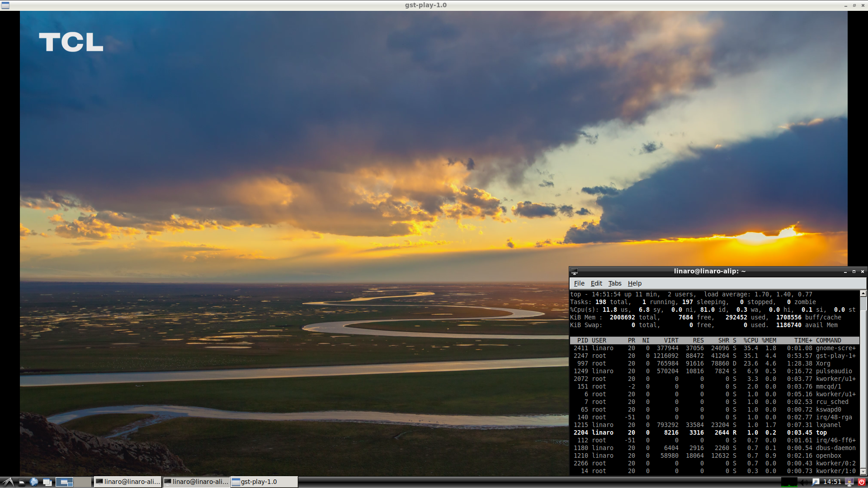Image resolution: width=868 pixels, height=488 pixels.
Task: Click the volume speaker tray icon
Action: (803, 482)
